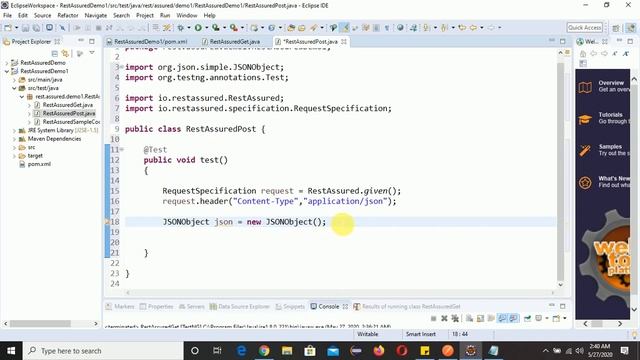Click the Open Task folder icon
The image size is (640, 360).
click(x=302, y=28)
